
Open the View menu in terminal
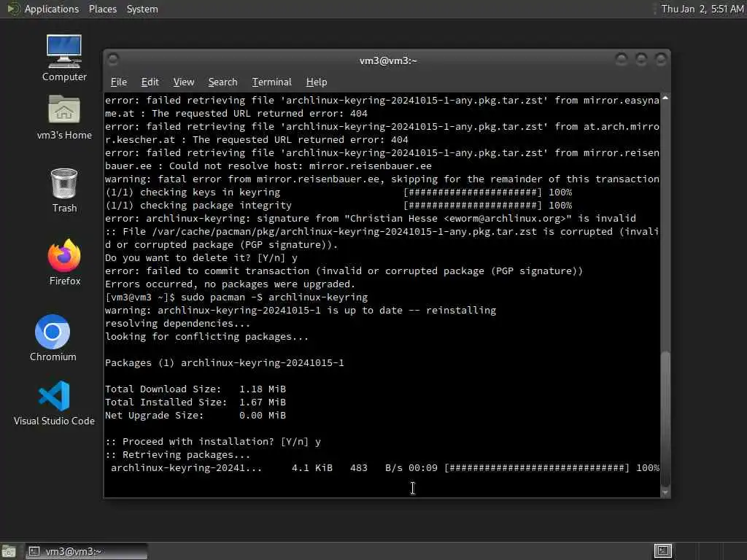coord(183,82)
